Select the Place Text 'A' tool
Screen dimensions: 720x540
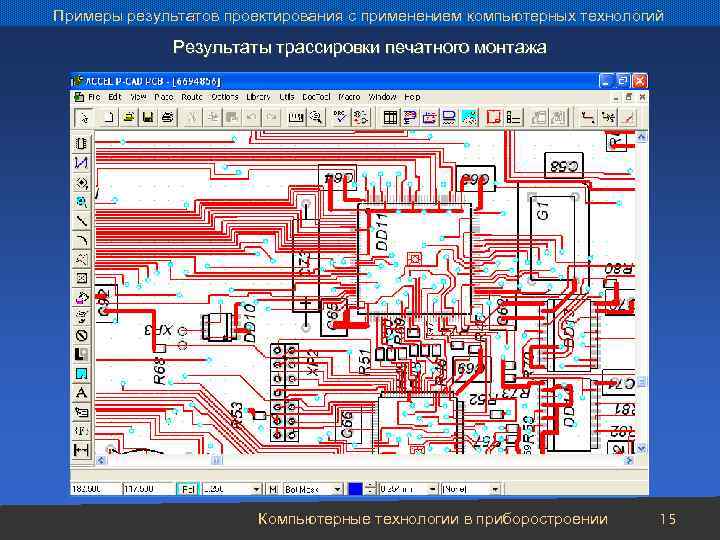(x=81, y=393)
